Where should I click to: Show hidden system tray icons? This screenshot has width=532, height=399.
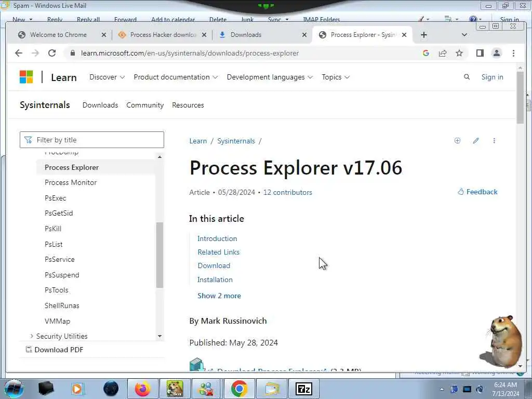[x=442, y=389]
